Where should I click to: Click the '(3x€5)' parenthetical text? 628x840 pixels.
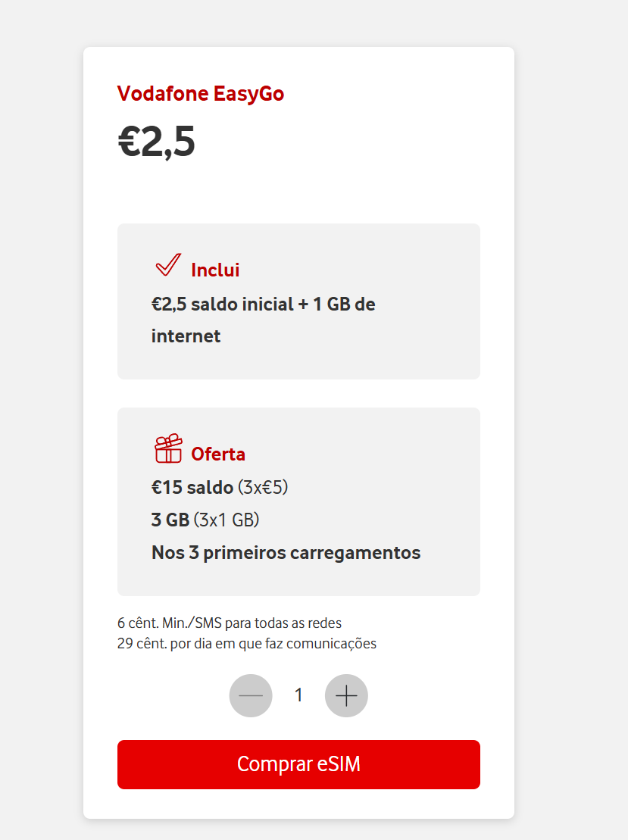tap(263, 487)
